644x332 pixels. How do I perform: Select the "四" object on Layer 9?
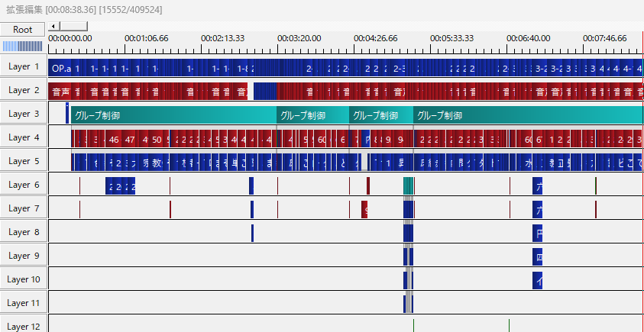pos(537,257)
